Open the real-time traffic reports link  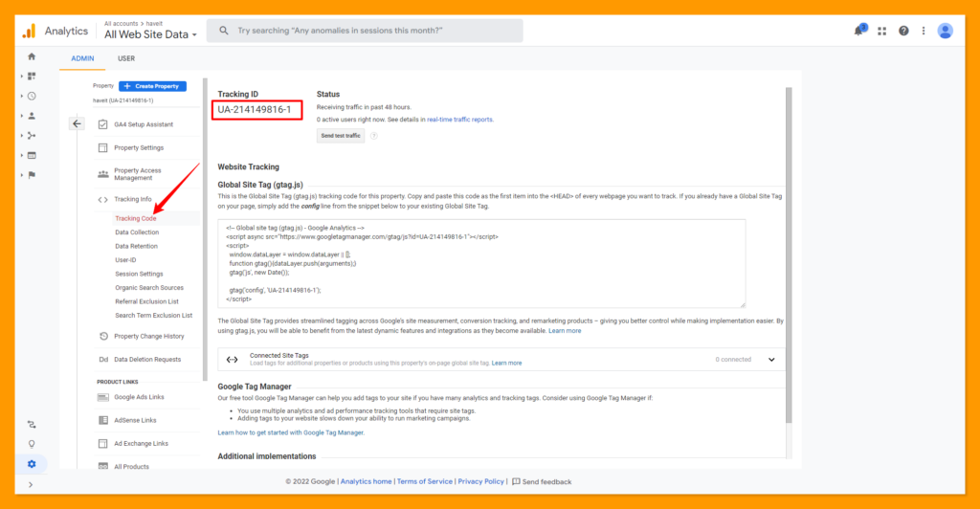tap(460, 120)
